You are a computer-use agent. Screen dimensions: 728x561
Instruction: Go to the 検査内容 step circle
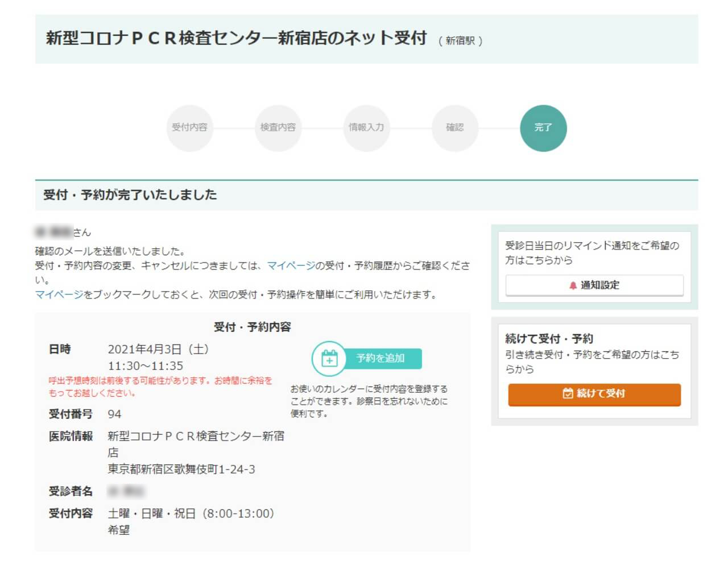click(278, 128)
